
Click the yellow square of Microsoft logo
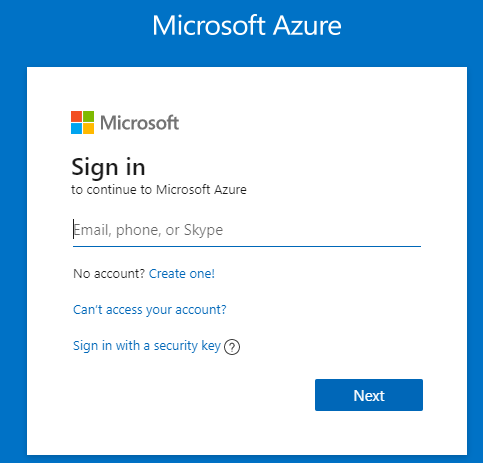[x=88, y=128]
